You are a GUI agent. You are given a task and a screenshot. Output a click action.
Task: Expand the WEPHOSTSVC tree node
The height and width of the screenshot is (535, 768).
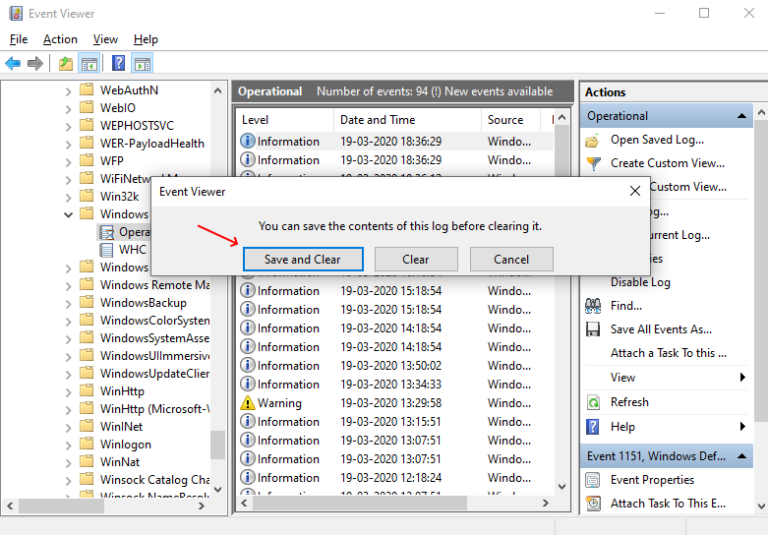[x=68, y=126]
